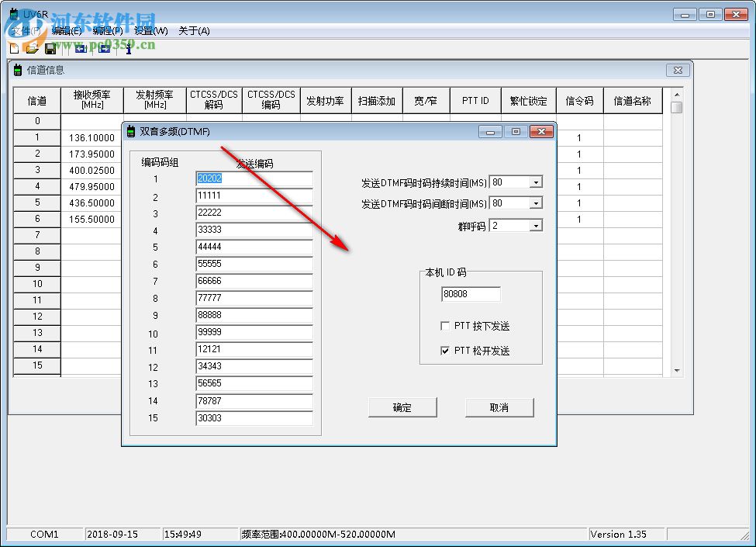Select channel 2 frequency 173.95000

point(91,154)
